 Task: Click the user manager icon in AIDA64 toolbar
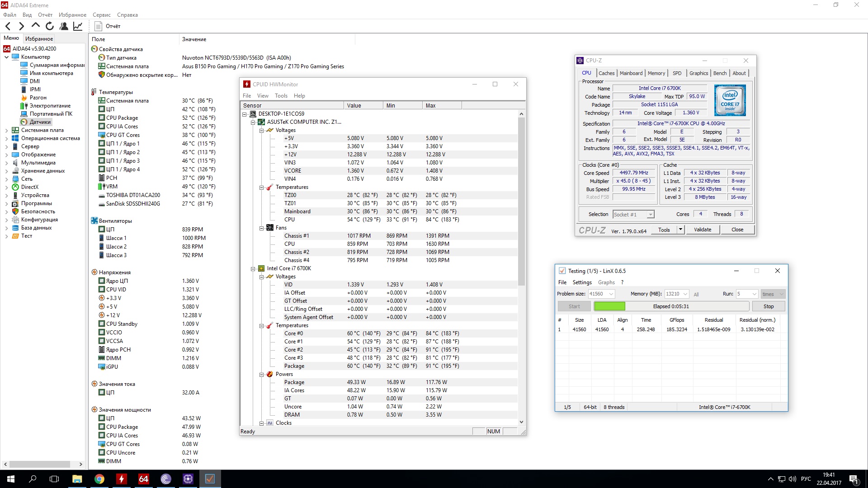(64, 26)
